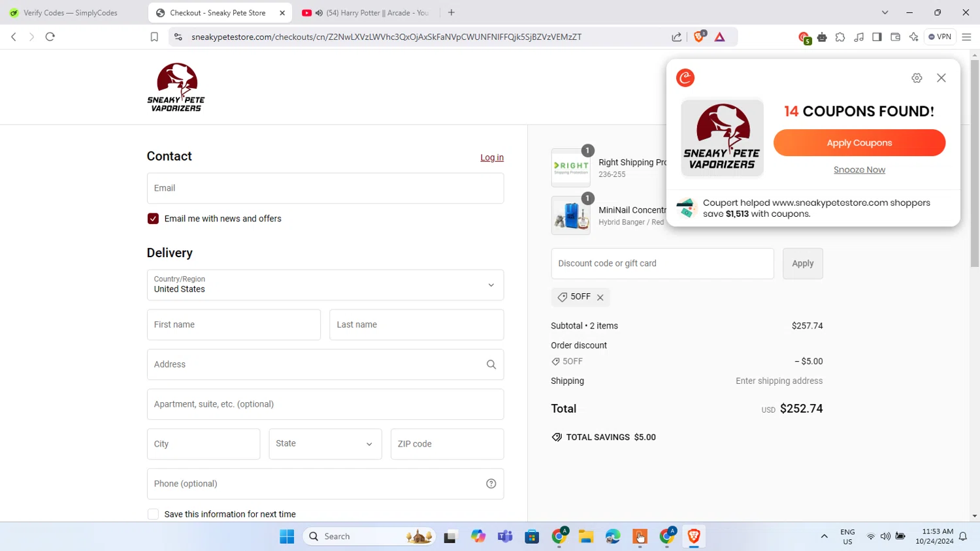This screenshot has height=551, width=980.
Task: Click the VPN button
Action: (x=940, y=37)
